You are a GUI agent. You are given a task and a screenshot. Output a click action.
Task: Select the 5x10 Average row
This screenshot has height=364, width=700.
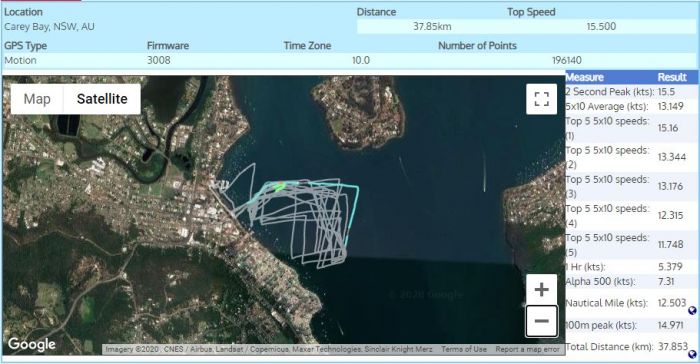[x=632, y=106]
